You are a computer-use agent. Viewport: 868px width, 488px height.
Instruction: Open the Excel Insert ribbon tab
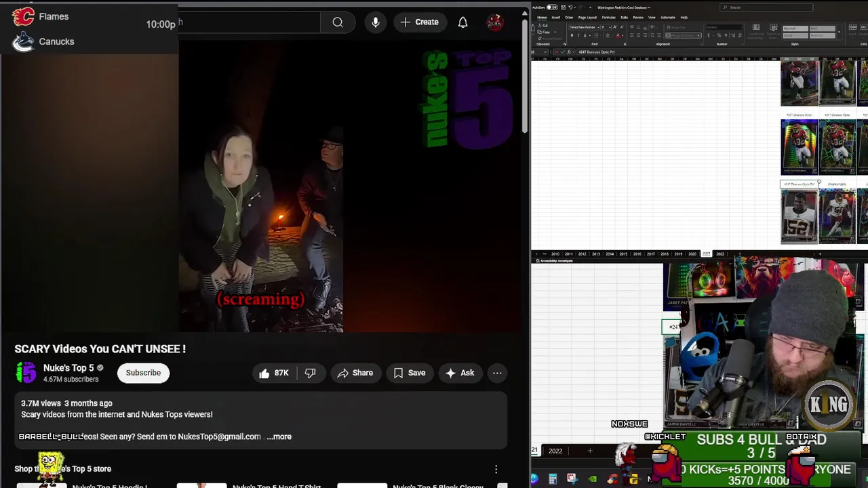point(556,18)
